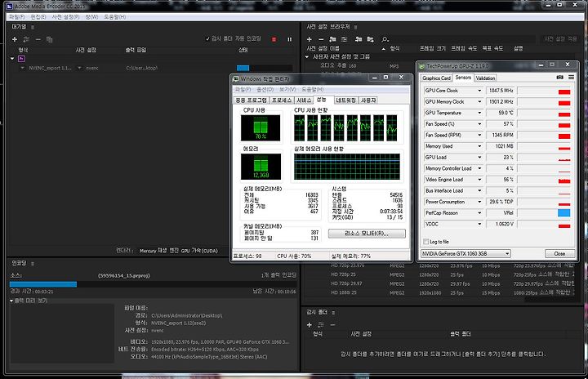Click the Adobe Media Encoder title bar icon

point(9,6)
